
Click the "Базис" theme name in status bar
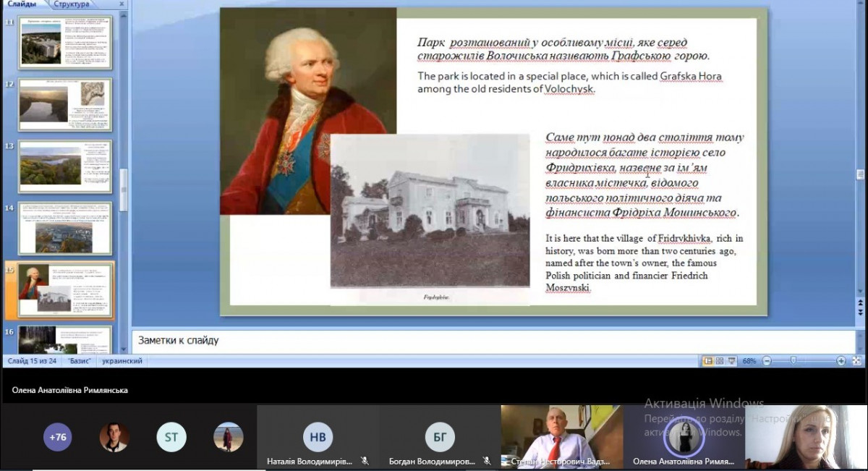80,360
